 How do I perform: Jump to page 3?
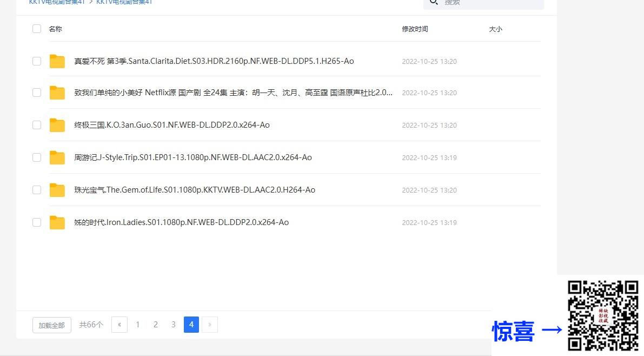(x=174, y=325)
